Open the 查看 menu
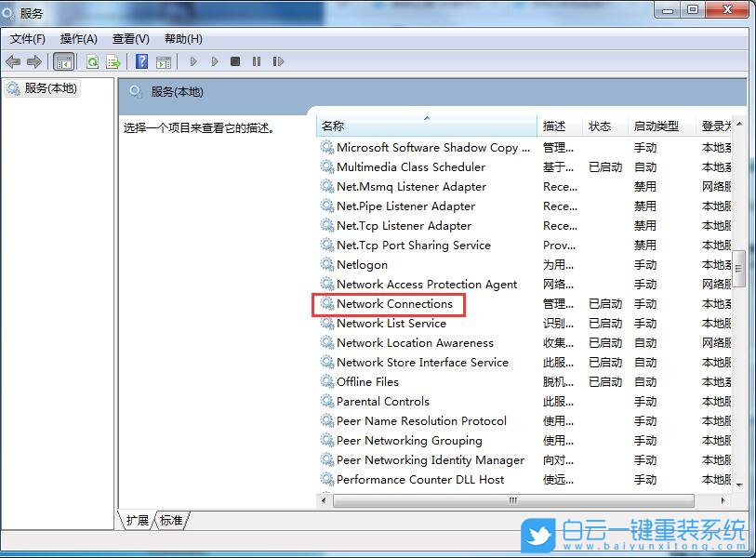This screenshot has width=756, height=558. 129,39
